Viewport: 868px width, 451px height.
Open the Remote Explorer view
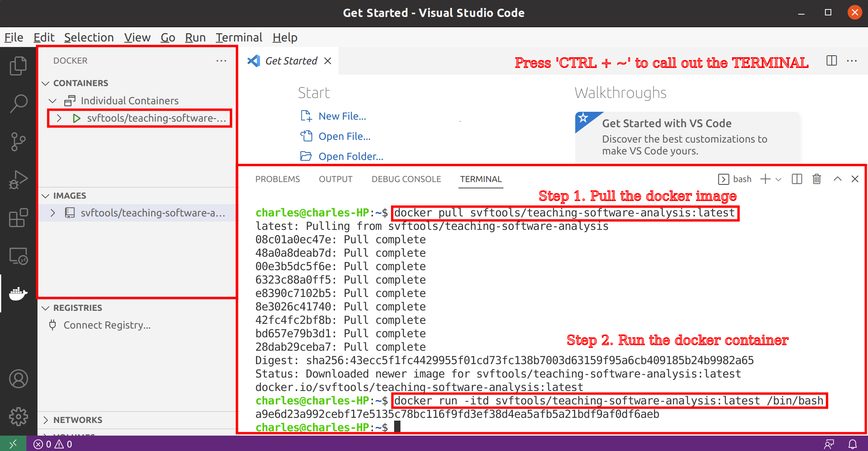pos(18,256)
